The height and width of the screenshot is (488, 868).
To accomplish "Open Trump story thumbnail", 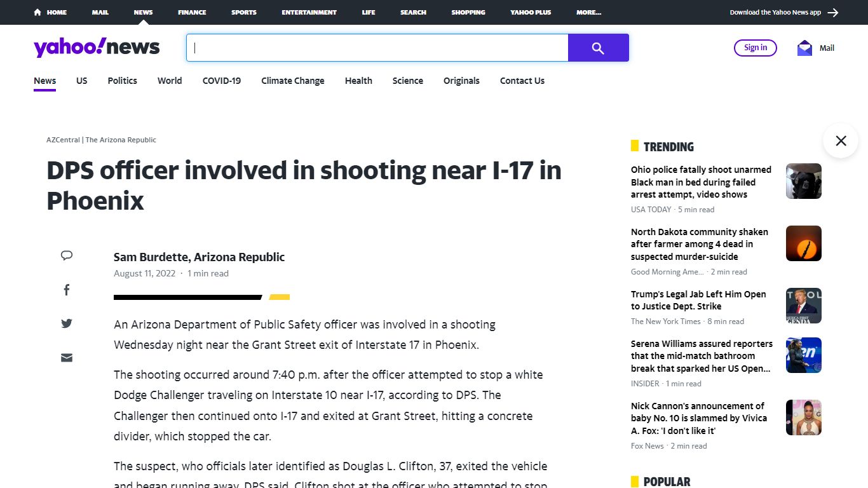I will click(x=804, y=306).
